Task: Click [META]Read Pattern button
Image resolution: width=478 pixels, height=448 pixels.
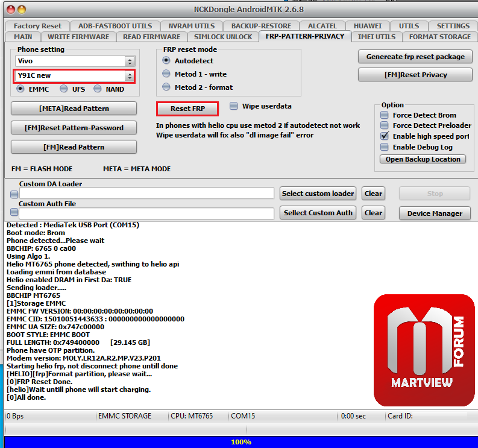Action: pyautogui.click(x=74, y=109)
